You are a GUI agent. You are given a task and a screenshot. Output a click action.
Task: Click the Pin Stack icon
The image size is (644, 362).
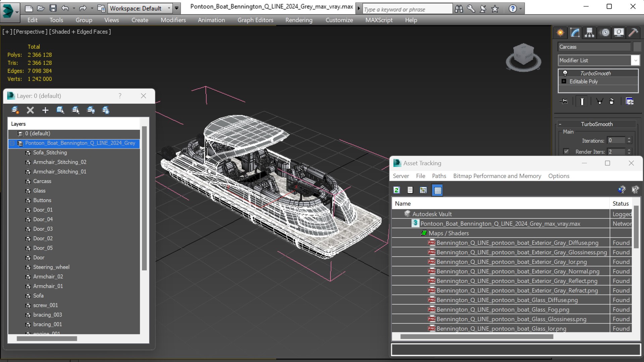pos(564,101)
